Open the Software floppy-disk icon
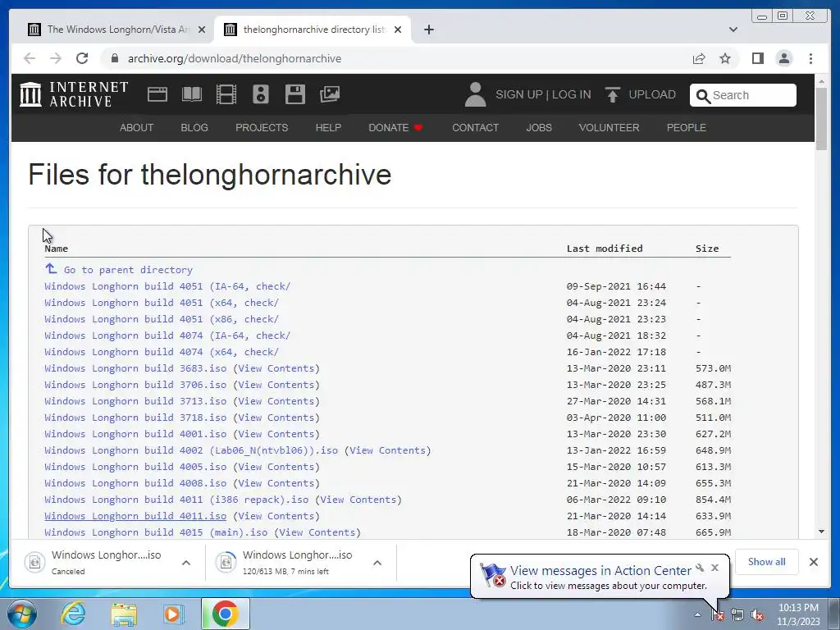This screenshot has width=840, height=630. tap(295, 94)
